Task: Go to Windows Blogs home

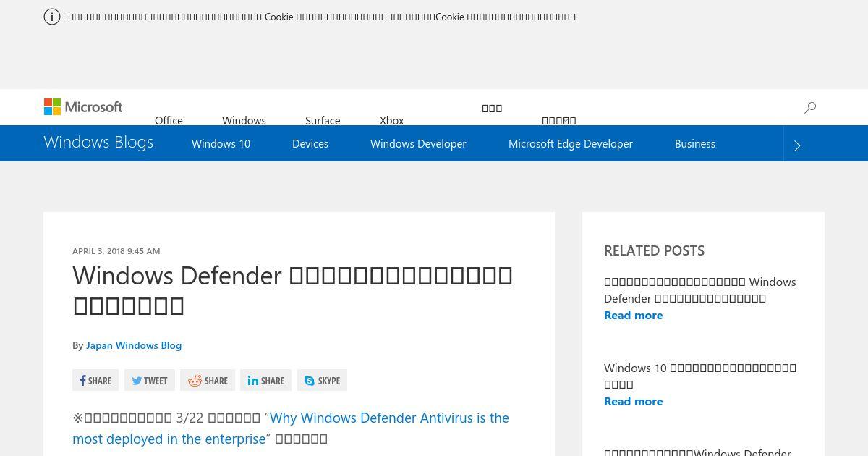Action: pos(98,142)
